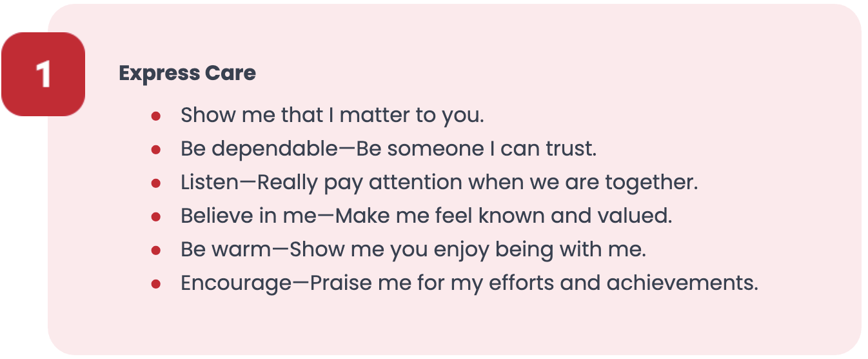Click the words Believe in me
Image resolution: width=868 pixels, height=359 pixels.
click(x=249, y=216)
